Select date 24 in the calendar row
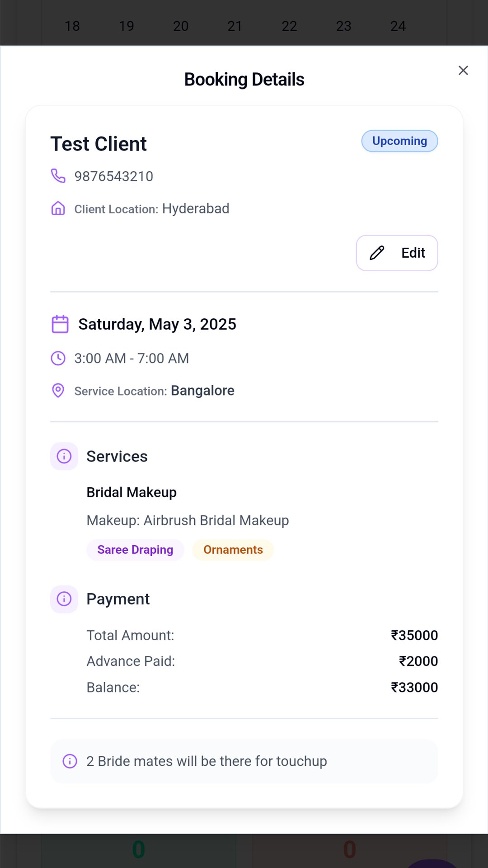 (x=398, y=26)
